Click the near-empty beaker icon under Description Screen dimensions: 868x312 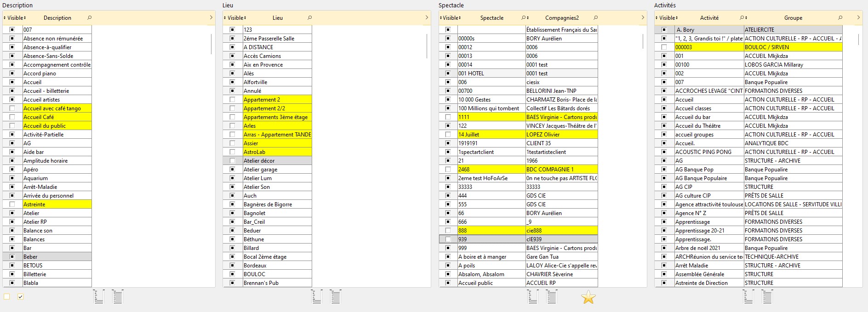98,297
